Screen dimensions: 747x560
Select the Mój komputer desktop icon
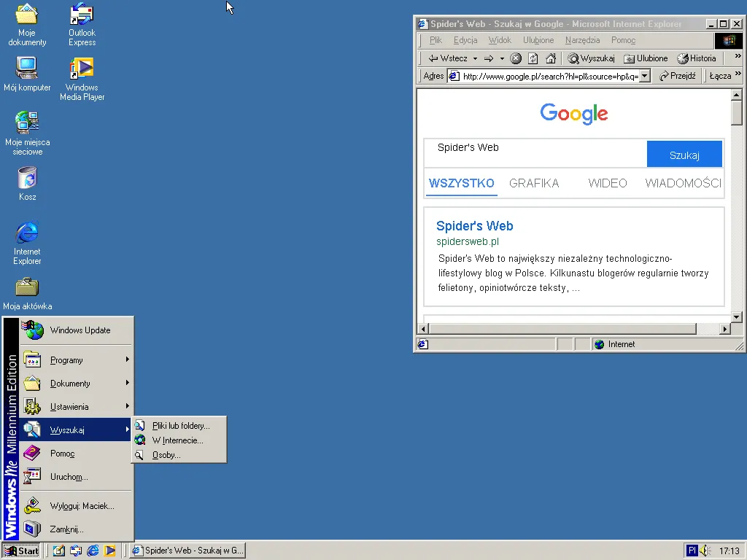click(27, 74)
